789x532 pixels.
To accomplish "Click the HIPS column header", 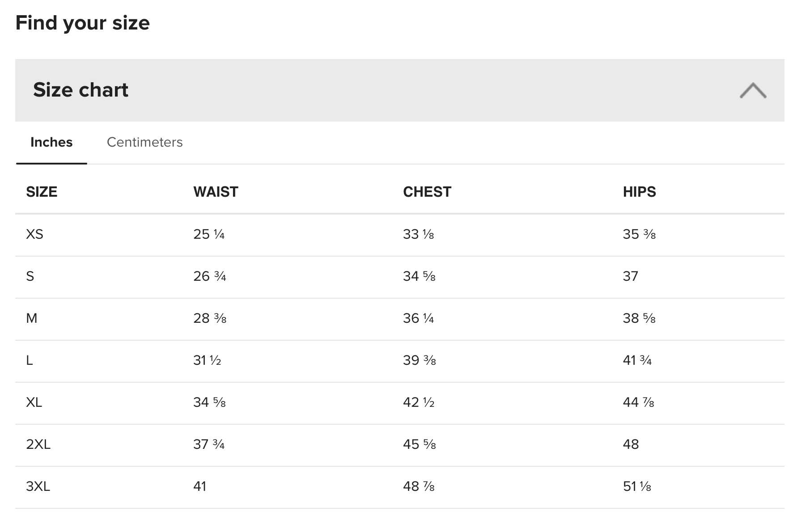I will tap(639, 192).
